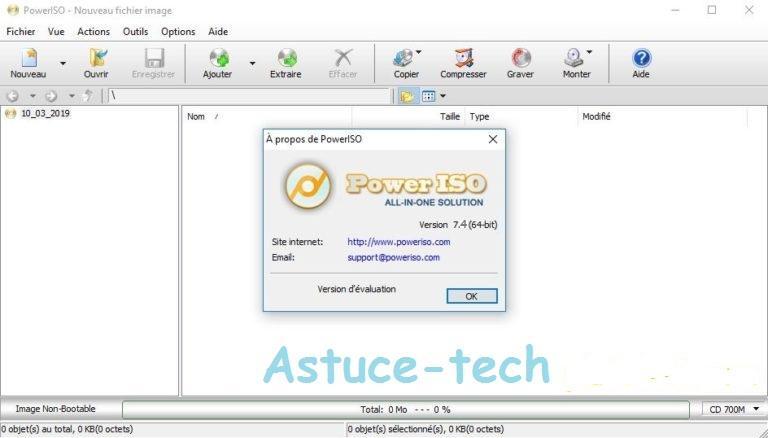Screen dimensions: 768x438
Task: Expand the Monter dropdown arrow
Action: (589, 52)
